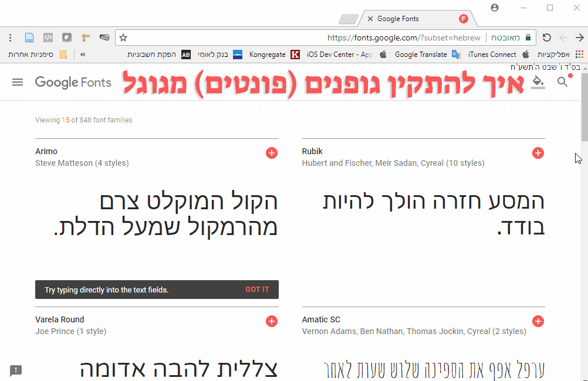588x381 pixels.
Task: Click the background color fill icon
Action: click(538, 83)
